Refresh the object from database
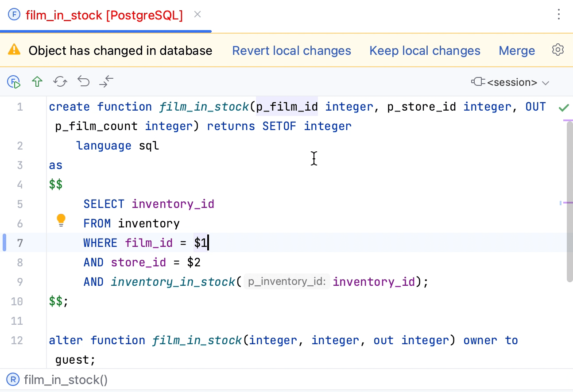Screen dimensions: 573x392 click(60, 82)
